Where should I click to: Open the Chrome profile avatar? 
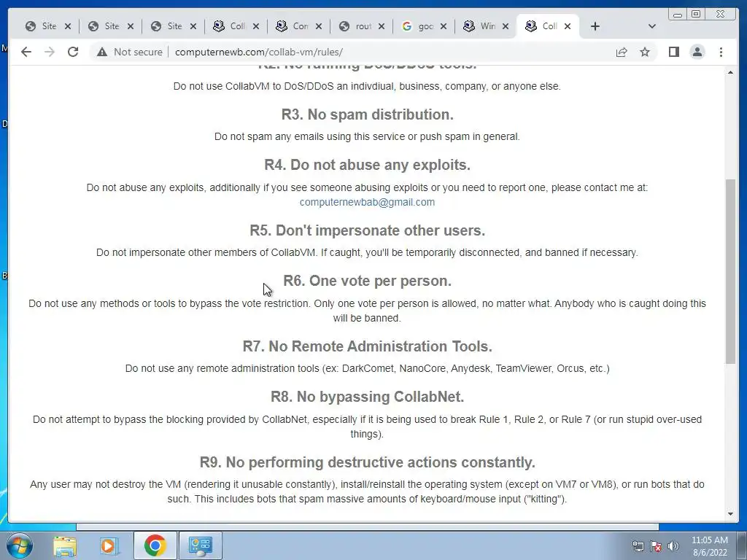(697, 52)
